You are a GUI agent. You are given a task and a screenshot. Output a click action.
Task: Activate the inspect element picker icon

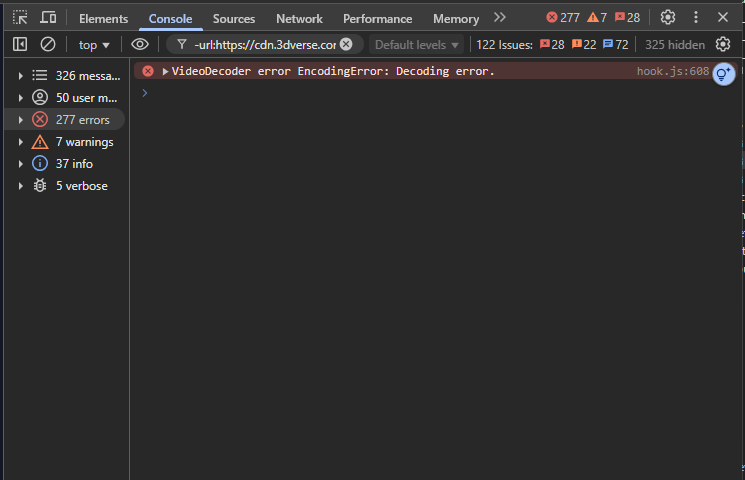[20, 18]
